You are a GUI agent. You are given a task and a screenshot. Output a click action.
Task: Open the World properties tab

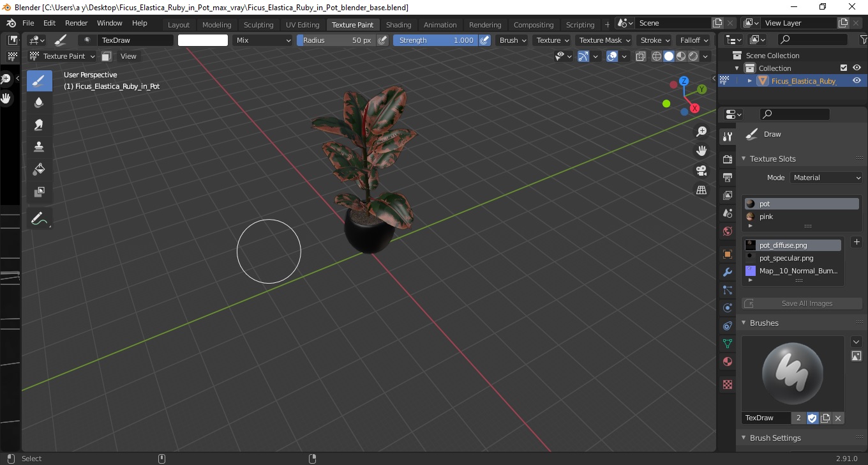pos(727,231)
